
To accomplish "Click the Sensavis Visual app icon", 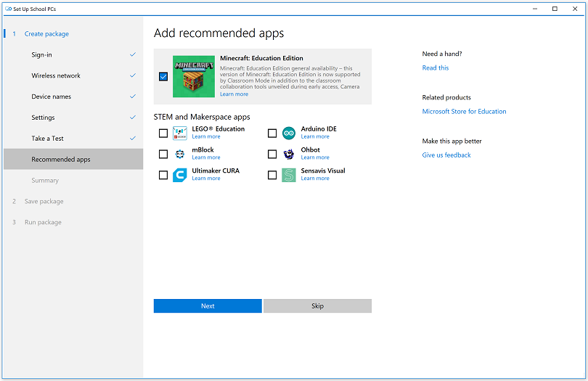I will (289, 175).
